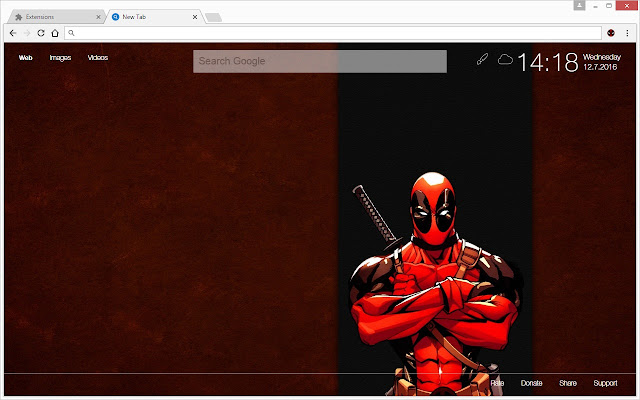Open the Rate link in footer
640x400 pixels.
coord(497,383)
